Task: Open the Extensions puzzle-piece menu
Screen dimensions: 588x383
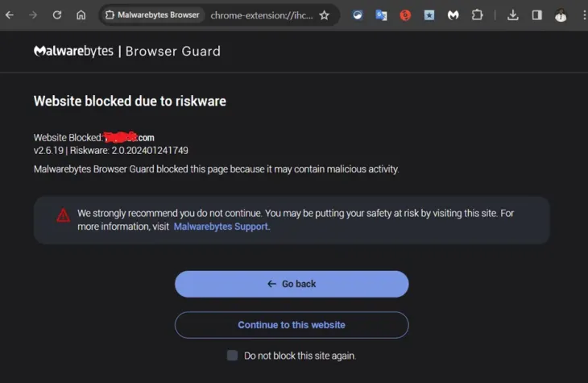Action: (477, 15)
